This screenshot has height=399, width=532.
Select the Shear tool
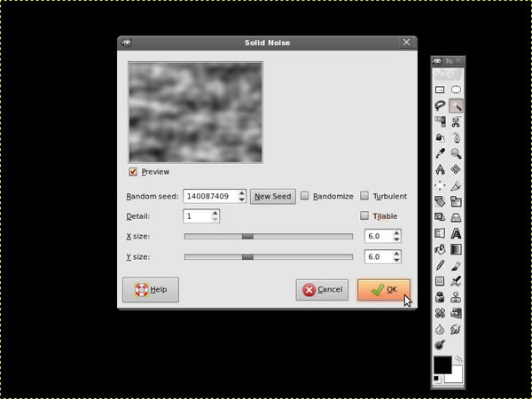440,217
